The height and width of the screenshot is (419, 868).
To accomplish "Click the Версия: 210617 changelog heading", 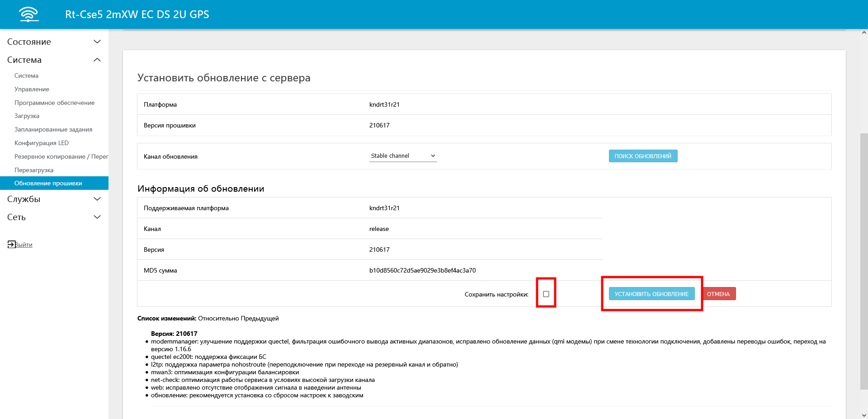I will 174,334.
